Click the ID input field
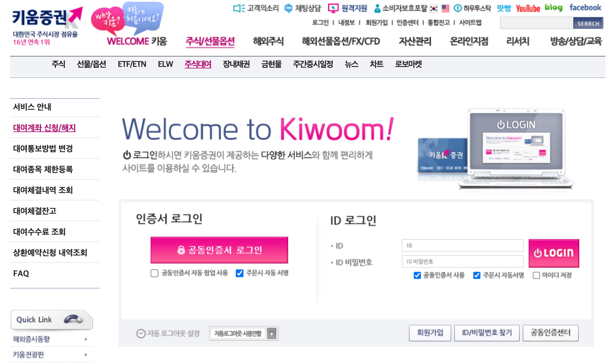Image resolution: width=612 pixels, height=364 pixels. coord(463,245)
